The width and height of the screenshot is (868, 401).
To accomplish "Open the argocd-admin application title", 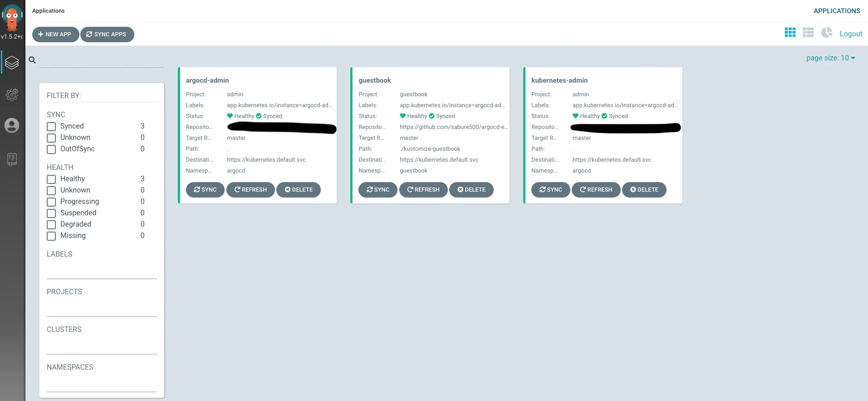I will pos(207,80).
